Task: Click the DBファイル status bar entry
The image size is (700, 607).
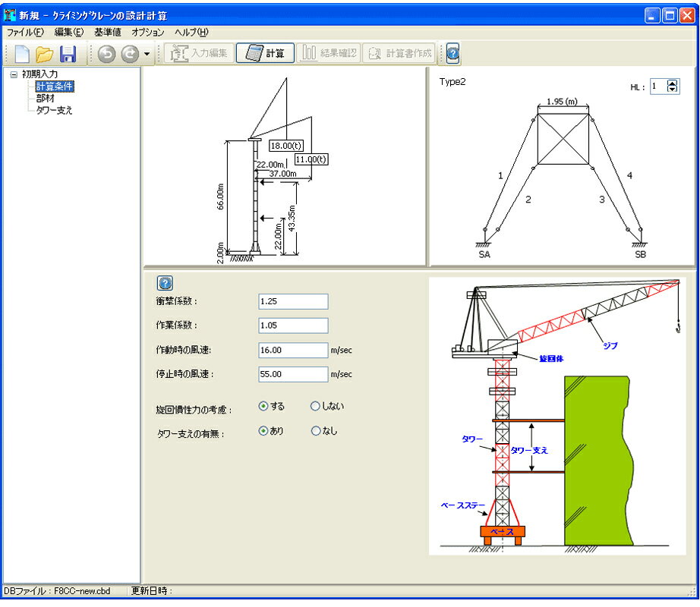Action: point(57,591)
